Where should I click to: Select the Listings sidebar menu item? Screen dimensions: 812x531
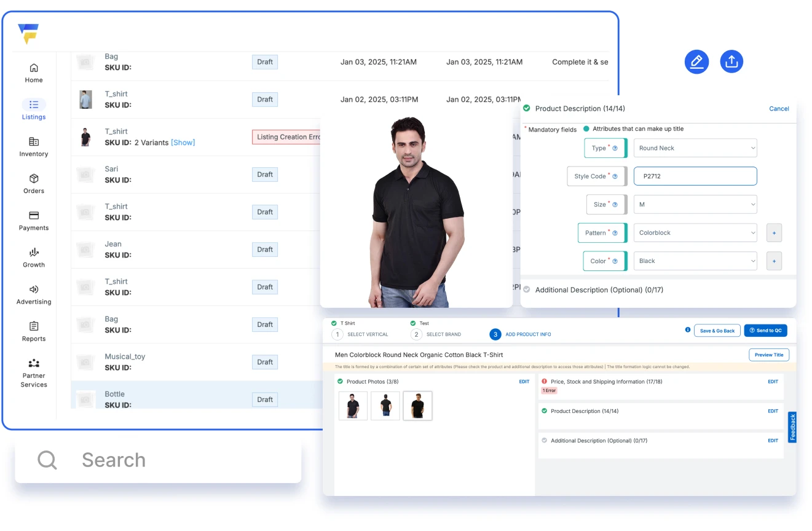tap(34, 109)
